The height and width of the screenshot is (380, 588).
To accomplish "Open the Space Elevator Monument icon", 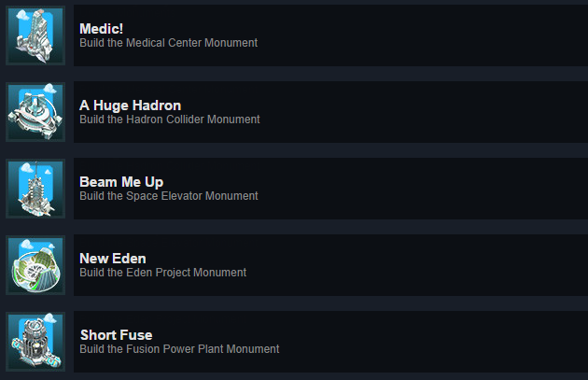I will (35, 189).
